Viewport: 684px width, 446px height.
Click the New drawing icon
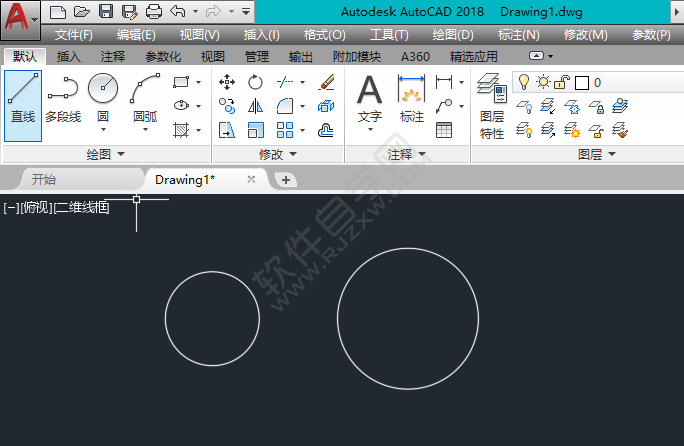[x=58, y=12]
